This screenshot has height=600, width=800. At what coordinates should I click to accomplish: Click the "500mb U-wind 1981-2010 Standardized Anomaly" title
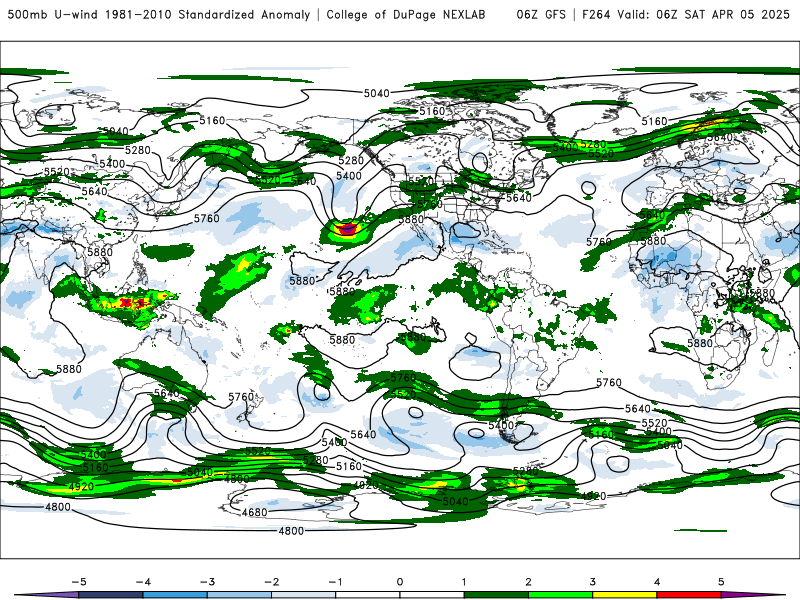pos(159,15)
